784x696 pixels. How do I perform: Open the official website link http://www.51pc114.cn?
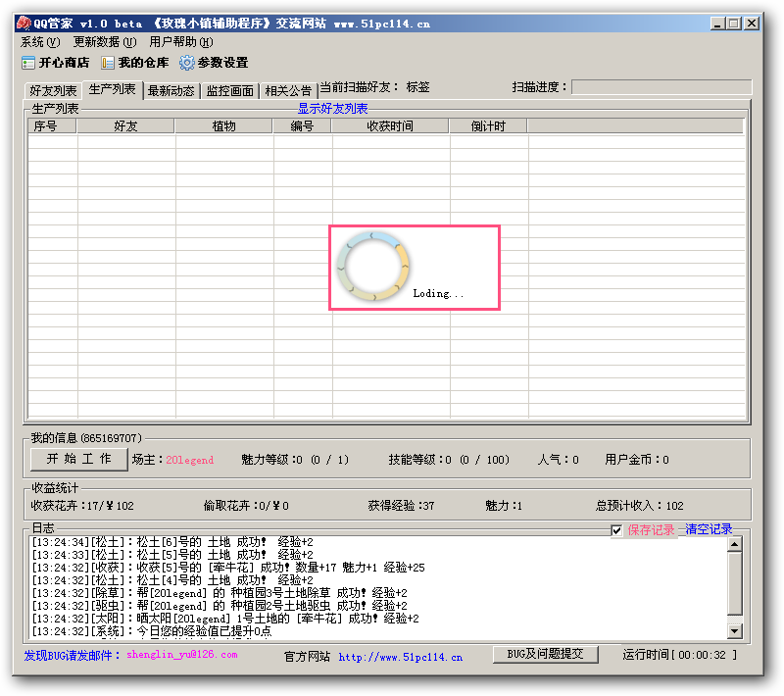tap(401, 657)
